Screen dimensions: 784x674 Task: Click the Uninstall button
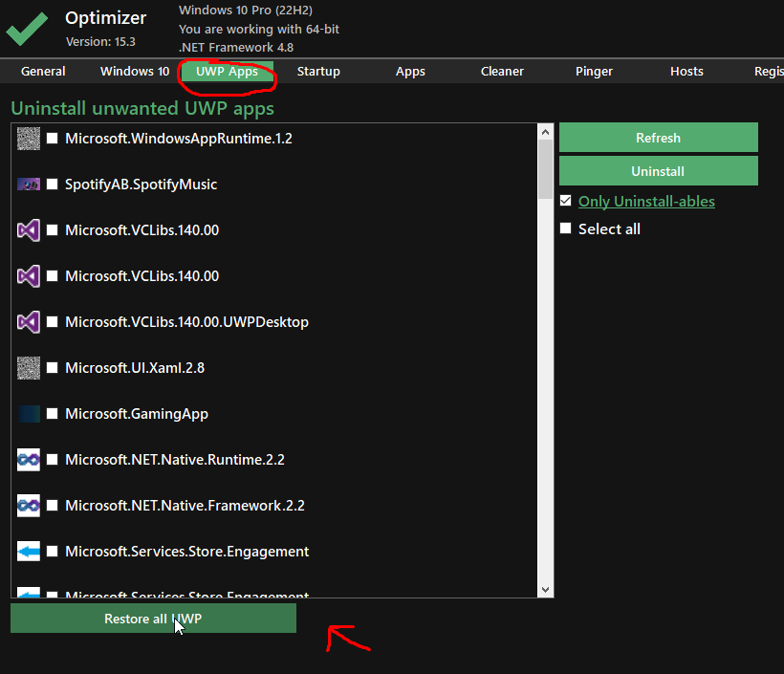(x=659, y=171)
